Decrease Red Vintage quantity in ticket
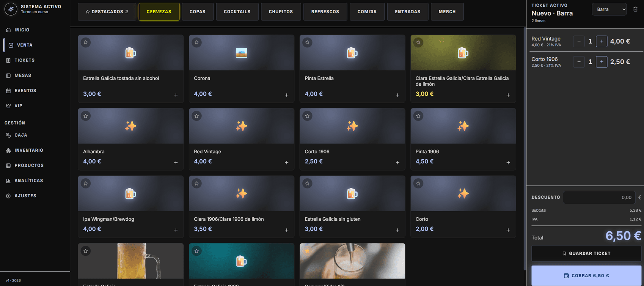This screenshot has width=644, height=286. [x=579, y=41]
